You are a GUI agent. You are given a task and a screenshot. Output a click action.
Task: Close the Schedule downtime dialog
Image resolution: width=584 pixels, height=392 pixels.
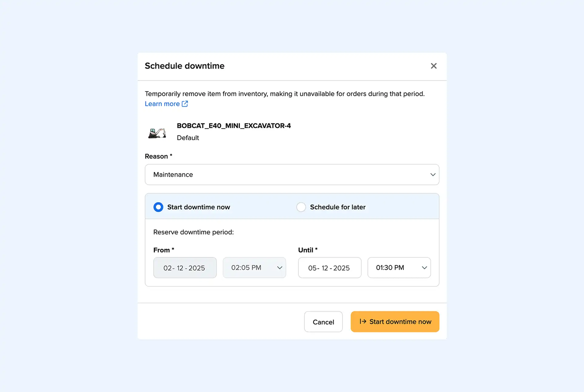(x=434, y=66)
